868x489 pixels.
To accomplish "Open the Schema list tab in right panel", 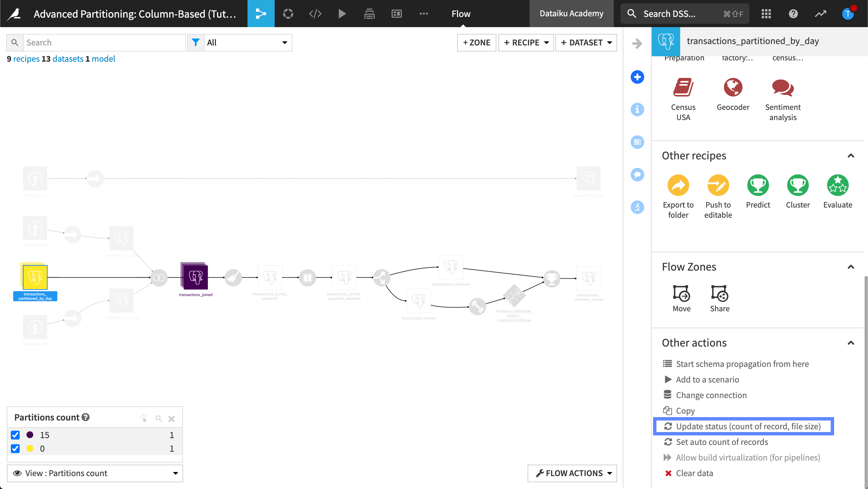I will [x=637, y=142].
